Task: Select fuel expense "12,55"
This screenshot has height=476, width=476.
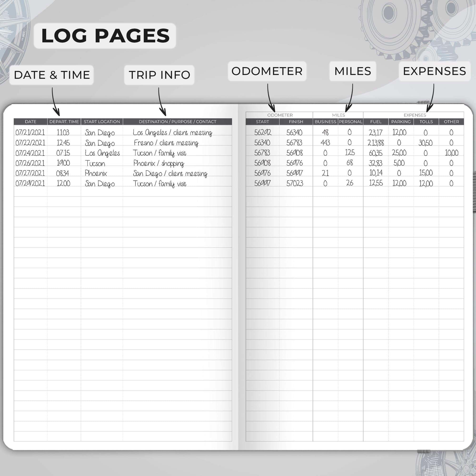Action: tap(376, 183)
